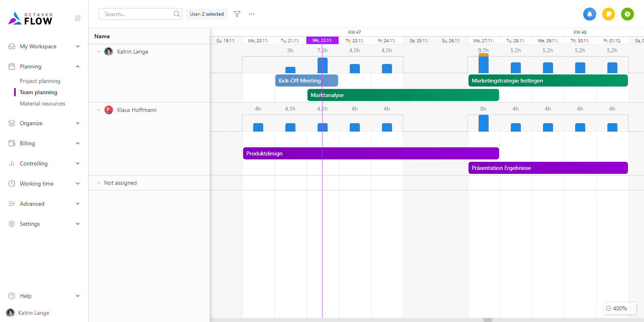Select the Marktanalyse task bar
This screenshot has width=644, height=322.
[x=402, y=95]
